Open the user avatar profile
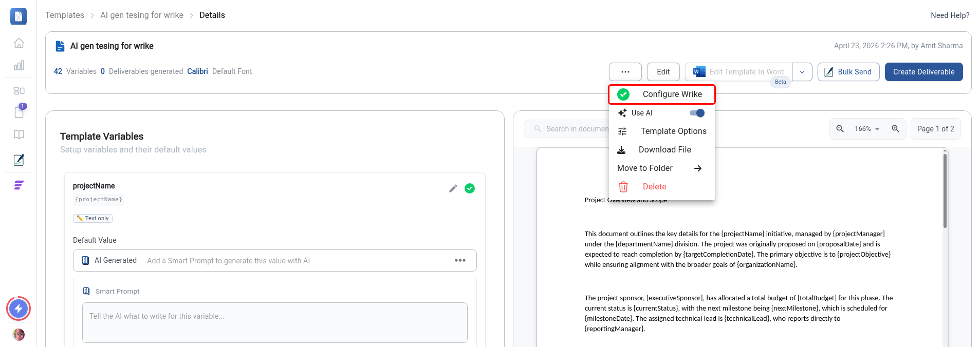The width and height of the screenshot is (980, 347). point(19,335)
